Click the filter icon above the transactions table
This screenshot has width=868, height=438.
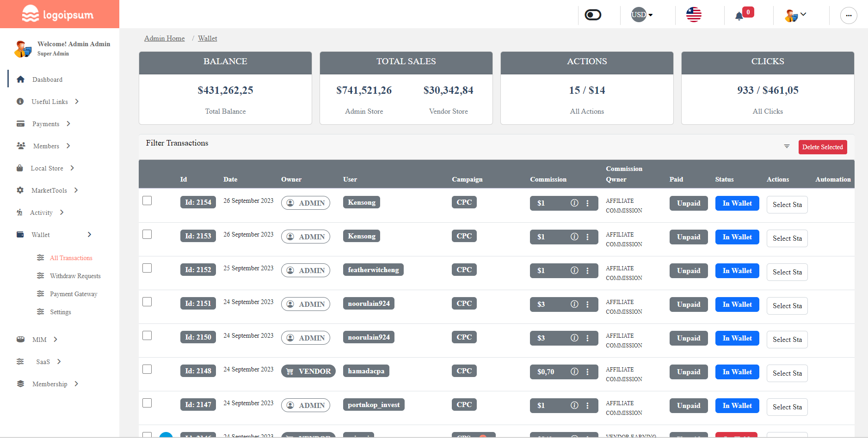click(787, 146)
